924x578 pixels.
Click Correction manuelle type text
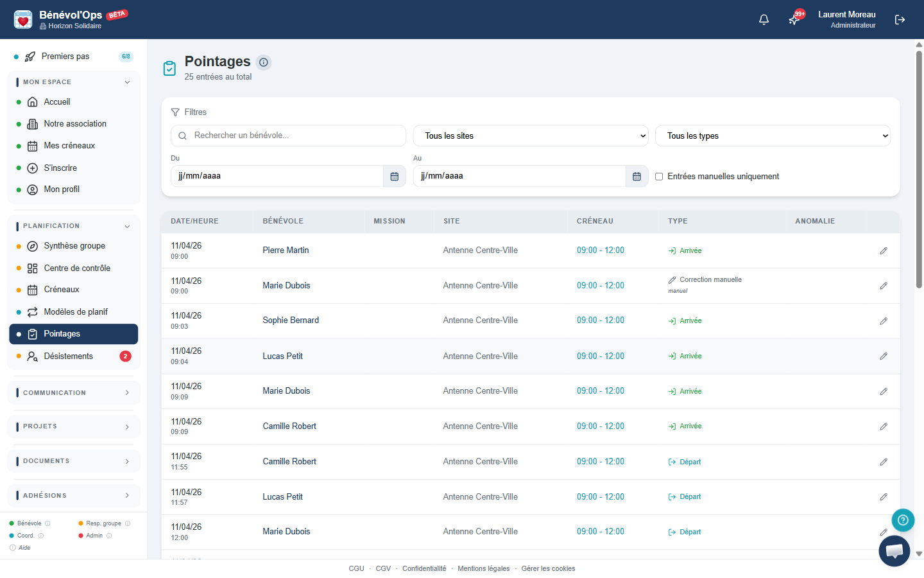(710, 280)
